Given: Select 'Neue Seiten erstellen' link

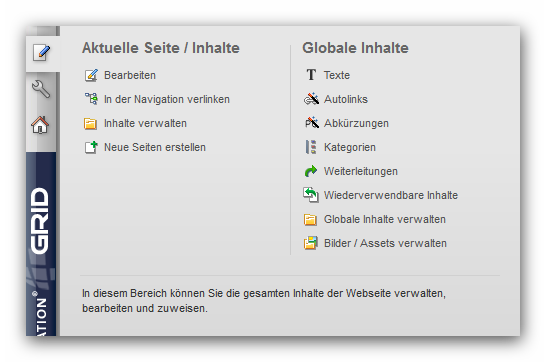Looking at the screenshot, I should click(x=155, y=147).
